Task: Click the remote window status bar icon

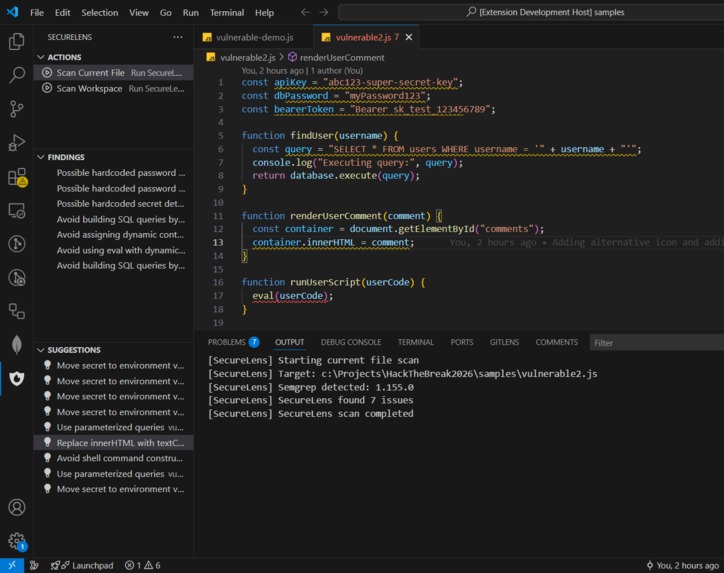Action: point(12,565)
